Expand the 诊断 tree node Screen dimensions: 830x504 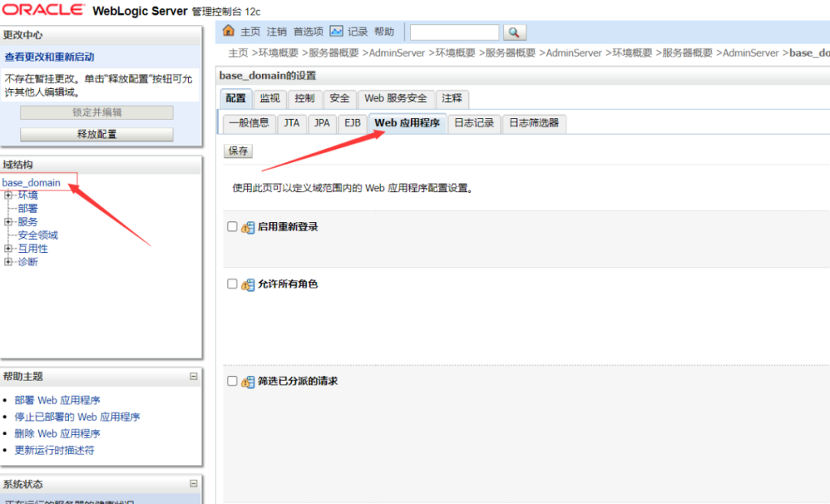click(x=8, y=262)
